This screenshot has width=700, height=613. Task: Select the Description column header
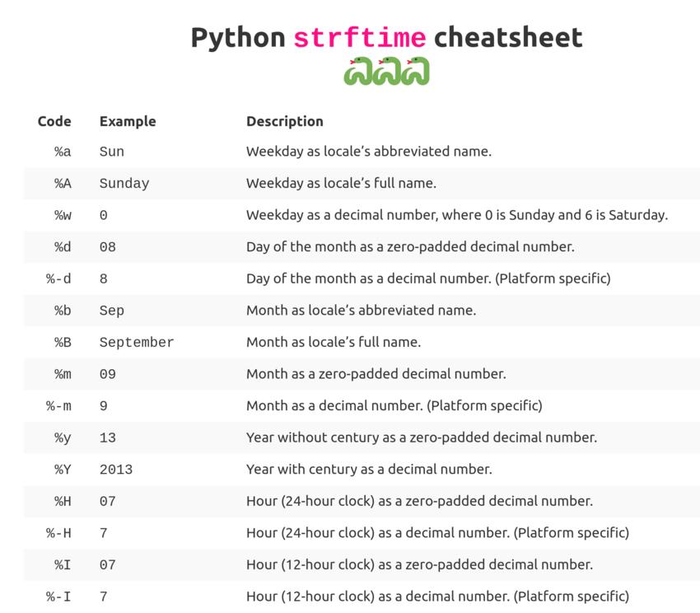point(285,121)
